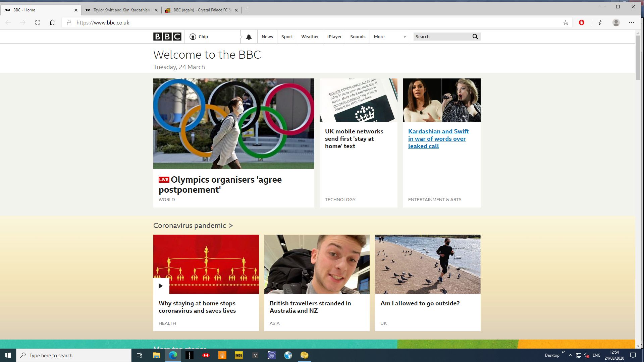
Task: Click the BBC Search input field
Action: pos(441,37)
